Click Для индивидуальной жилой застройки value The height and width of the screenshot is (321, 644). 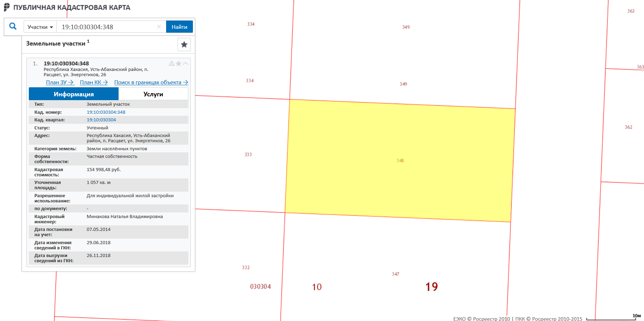130,195
